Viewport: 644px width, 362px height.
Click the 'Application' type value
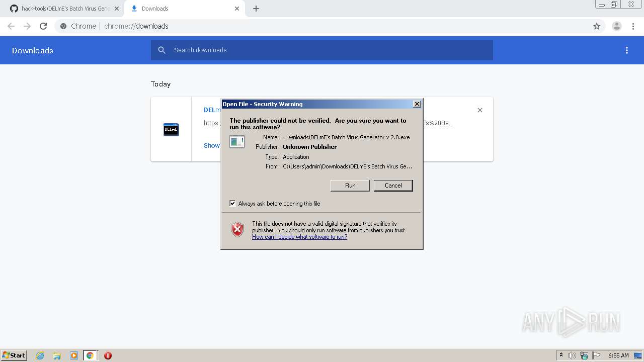coord(296,157)
